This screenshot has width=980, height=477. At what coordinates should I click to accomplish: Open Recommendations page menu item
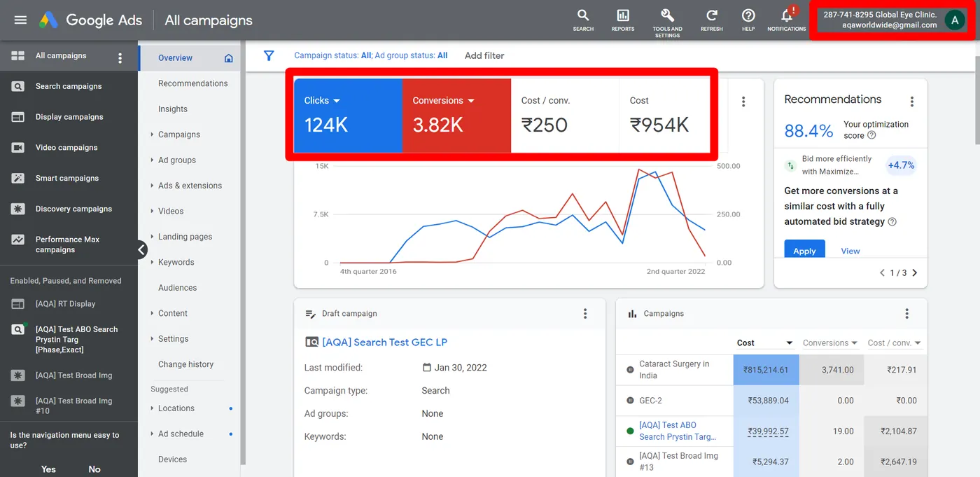[192, 83]
